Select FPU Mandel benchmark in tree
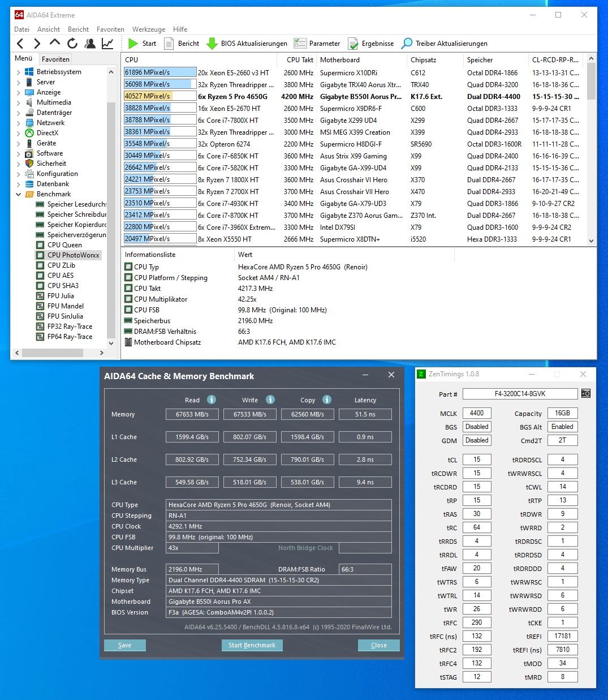Viewport: 608px width, 700px height. tap(65, 306)
